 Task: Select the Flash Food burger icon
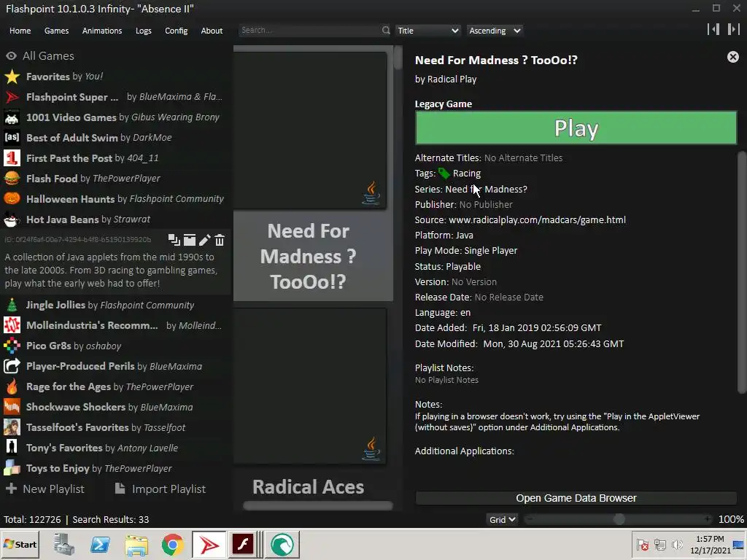(12, 179)
